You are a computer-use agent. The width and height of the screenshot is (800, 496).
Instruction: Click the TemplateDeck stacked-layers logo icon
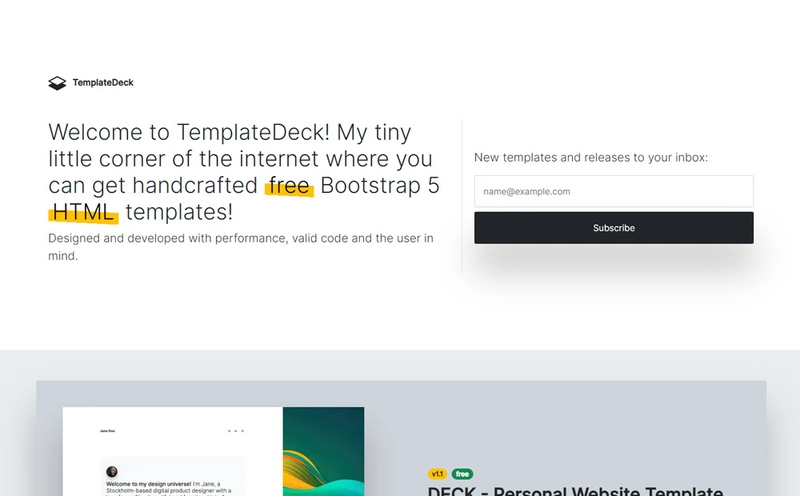pyautogui.click(x=57, y=83)
